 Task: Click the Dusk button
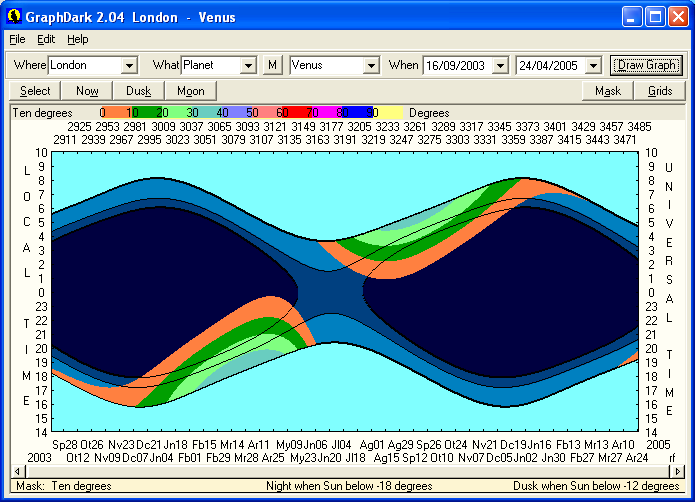[138, 91]
